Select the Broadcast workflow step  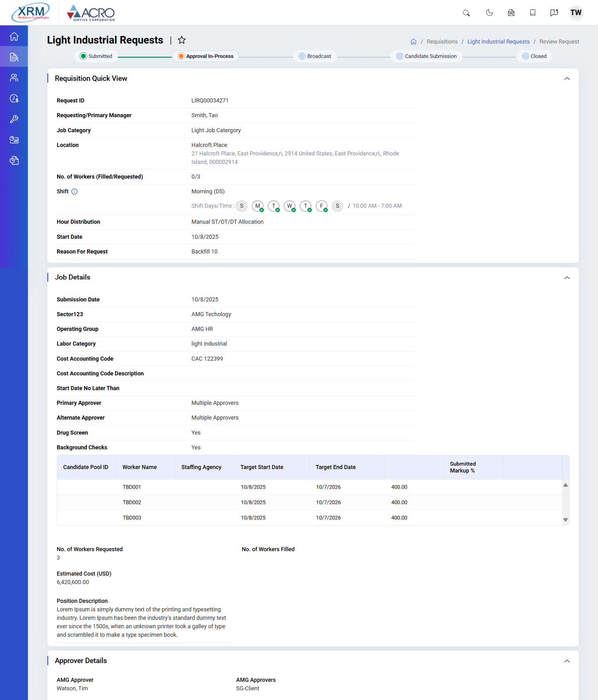click(x=315, y=56)
